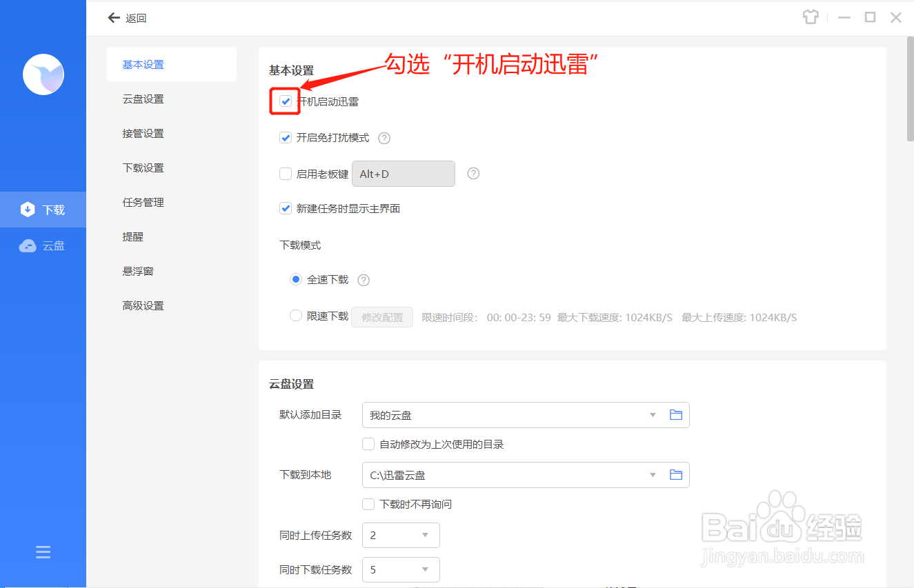Click the vertical scrollbar thumb

(910, 88)
